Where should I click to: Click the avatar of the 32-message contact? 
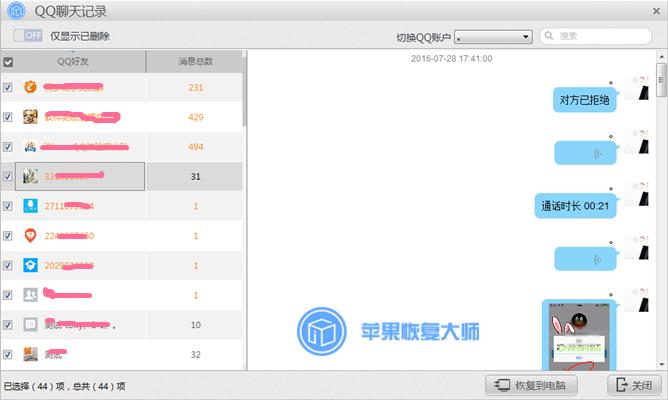[30, 354]
